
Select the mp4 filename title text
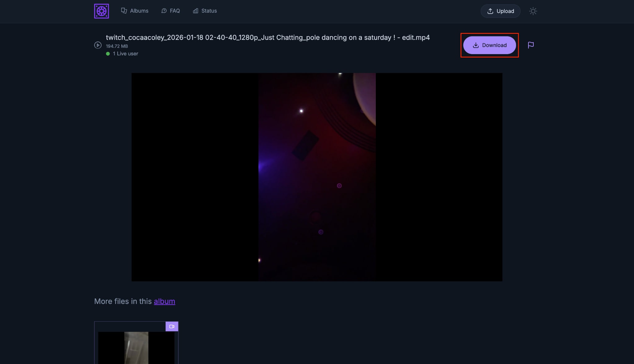click(267, 37)
